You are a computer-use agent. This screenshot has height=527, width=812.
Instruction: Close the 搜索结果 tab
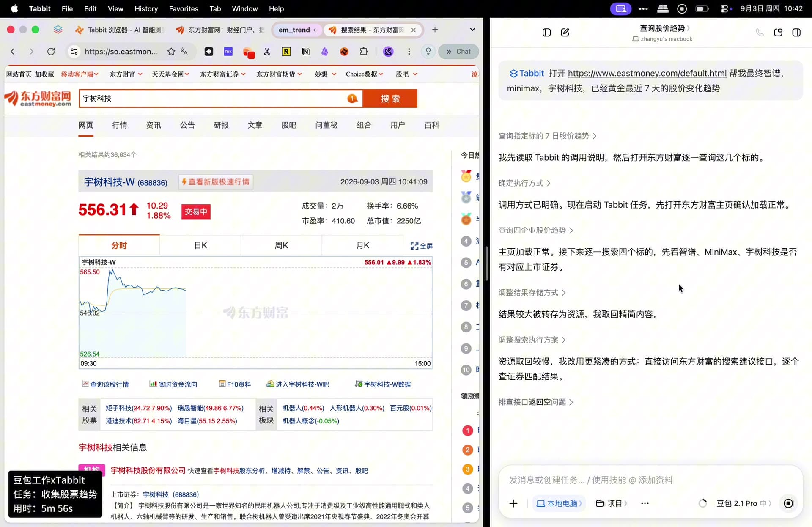pyautogui.click(x=413, y=30)
